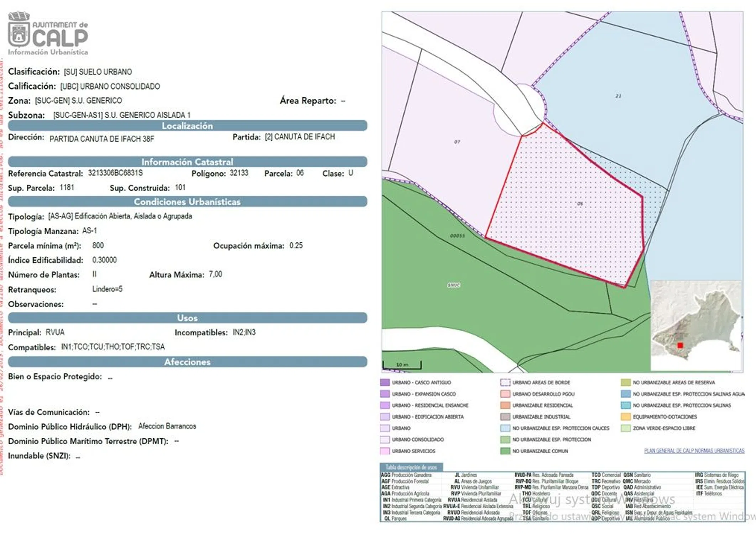Click the Urbano Desarrollo PGOU pink legend square
The image size is (756, 534).
(x=505, y=394)
